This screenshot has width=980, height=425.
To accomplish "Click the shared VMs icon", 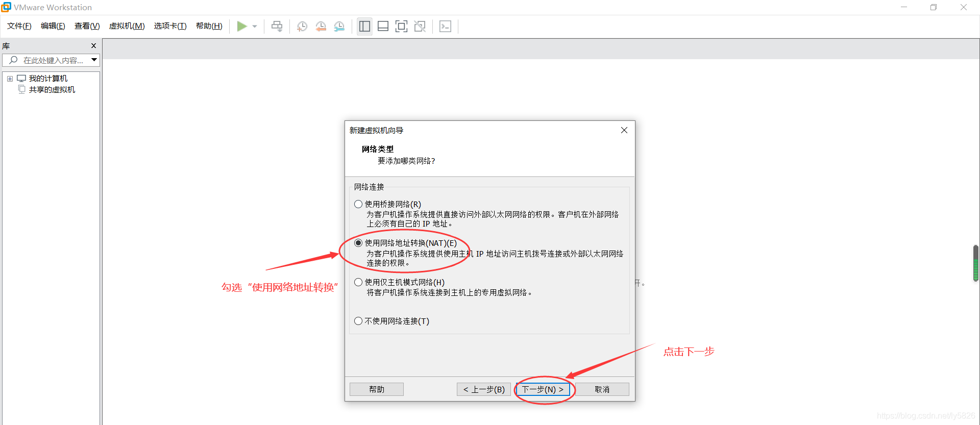I will click(x=21, y=89).
